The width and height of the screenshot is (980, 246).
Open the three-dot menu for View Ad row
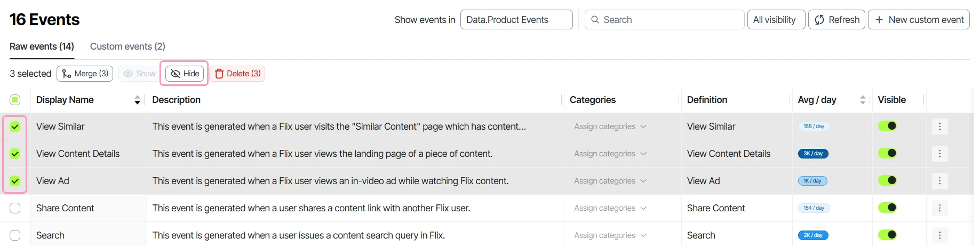tap(939, 181)
